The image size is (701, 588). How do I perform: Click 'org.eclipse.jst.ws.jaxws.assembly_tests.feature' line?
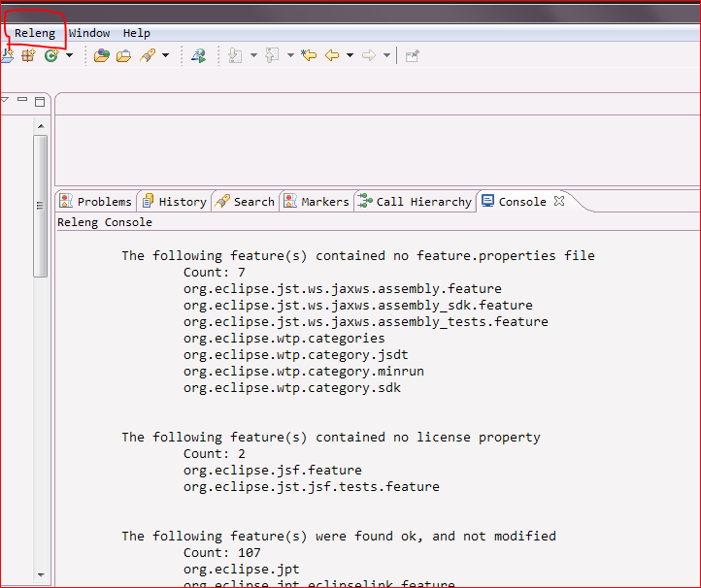click(x=366, y=322)
